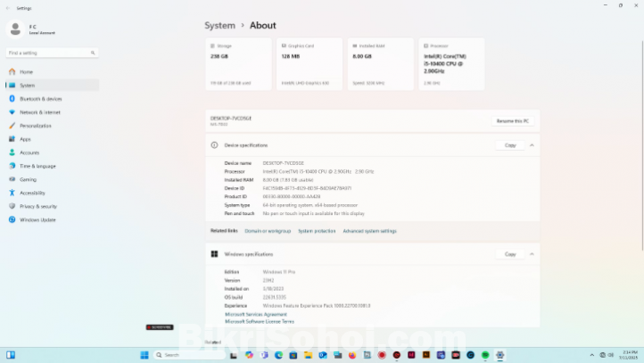Open the Bluetooth & devices settings
Screen dimensions: 644x363
[40, 99]
